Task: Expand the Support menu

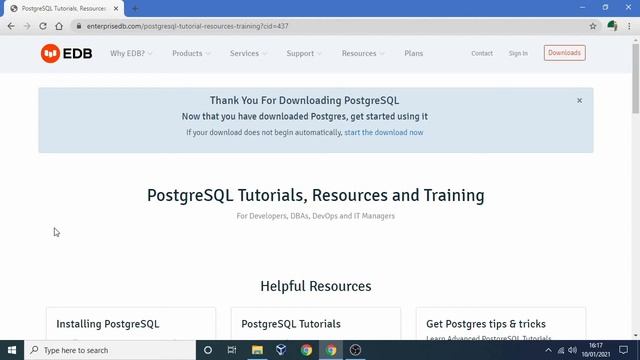Action: click(x=304, y=53)
